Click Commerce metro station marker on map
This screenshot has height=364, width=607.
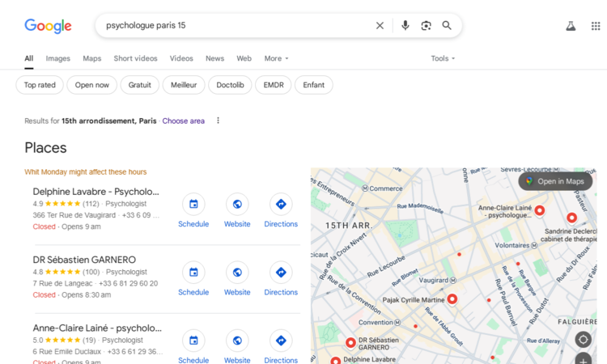tap(365, 188)
